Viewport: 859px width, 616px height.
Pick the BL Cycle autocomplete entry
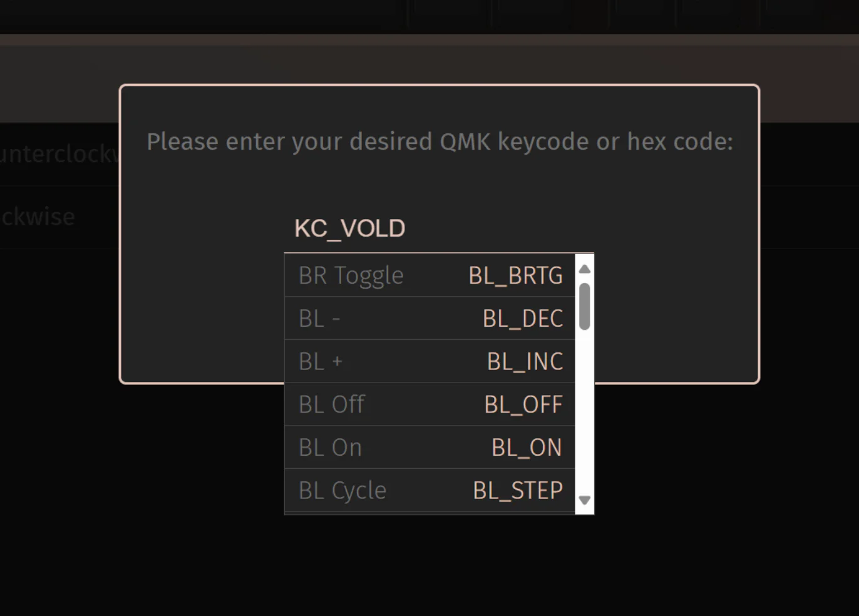pos(429,490)
